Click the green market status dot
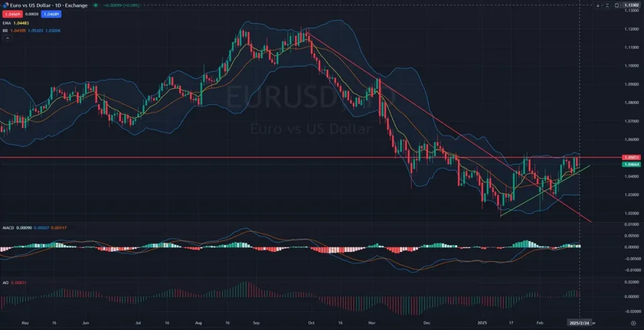Image resolution: width=644 pixels, height=330 pixels. 96,5
